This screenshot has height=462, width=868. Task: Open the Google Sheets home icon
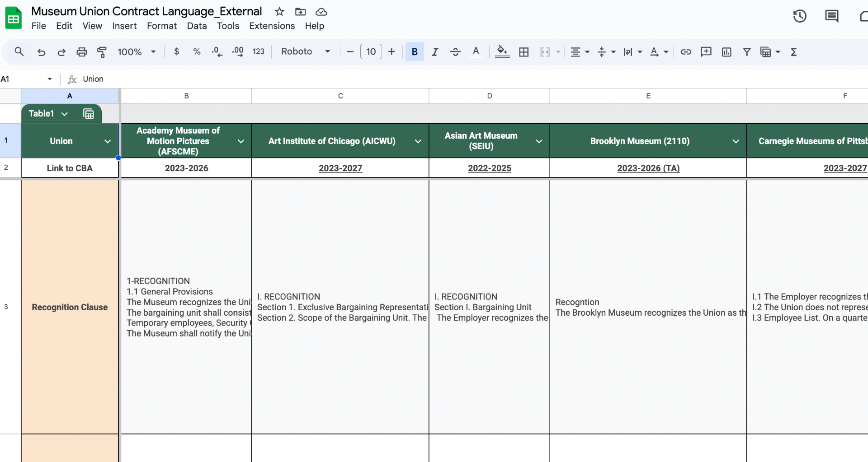(13, 18)
